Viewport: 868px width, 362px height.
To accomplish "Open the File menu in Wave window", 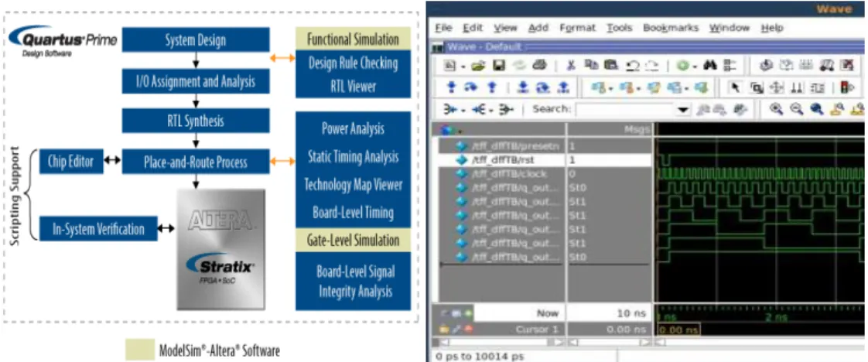I will click(443, 28).
